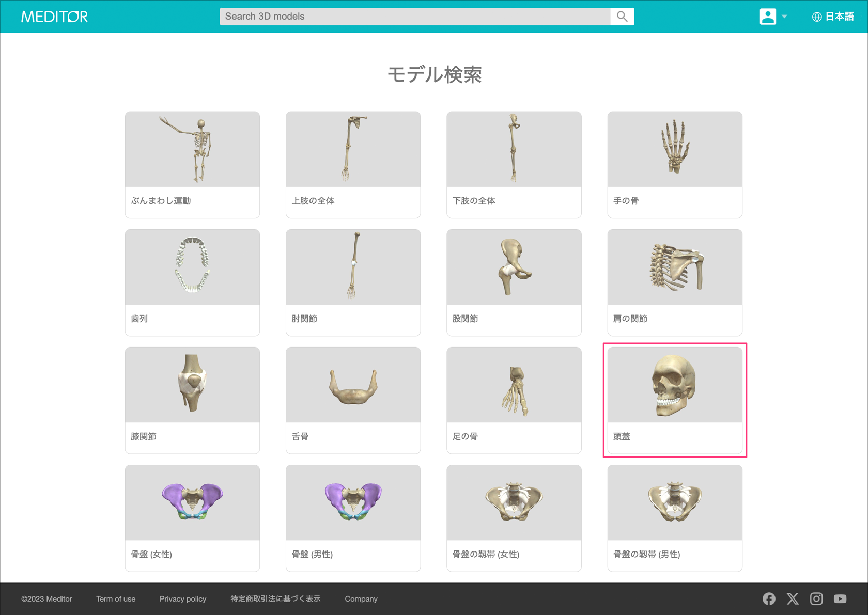
Task: Open Meditor's YouTube icon
Action: (x=840, y=598)
